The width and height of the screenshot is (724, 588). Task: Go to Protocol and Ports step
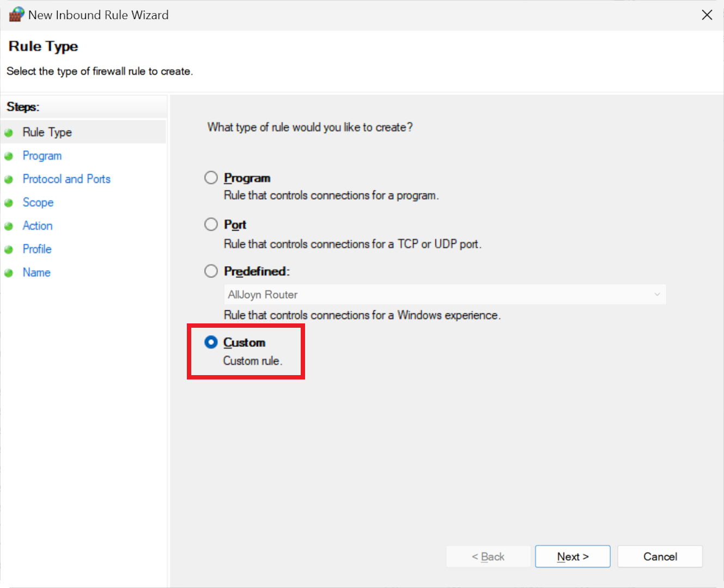pos(66,179)
